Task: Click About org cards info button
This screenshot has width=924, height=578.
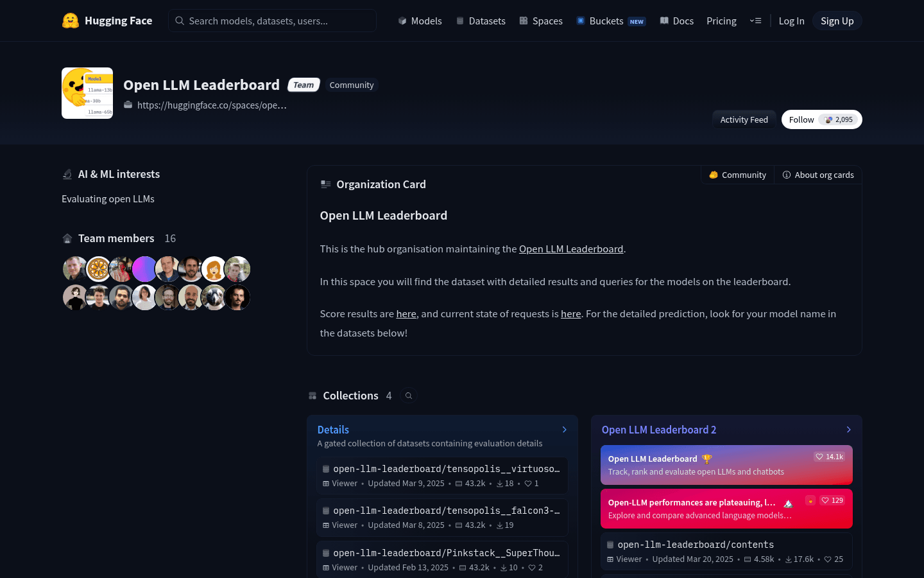Action: [818, 175]
